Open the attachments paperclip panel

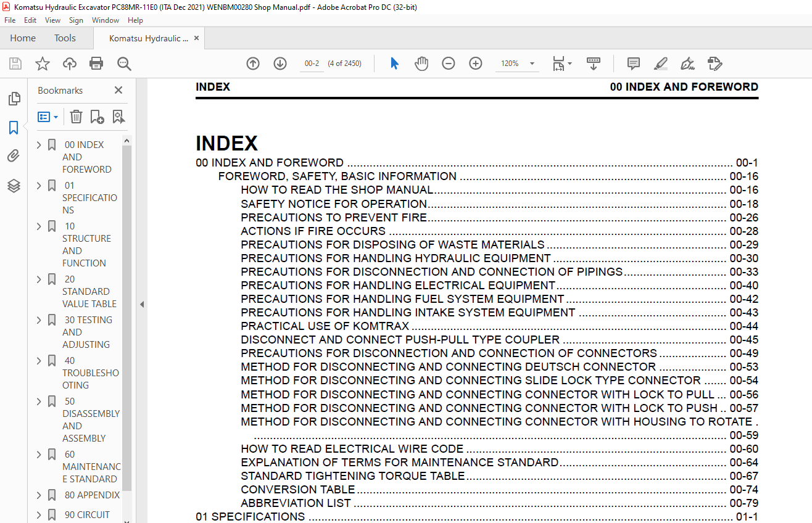(x=14, y=157)
